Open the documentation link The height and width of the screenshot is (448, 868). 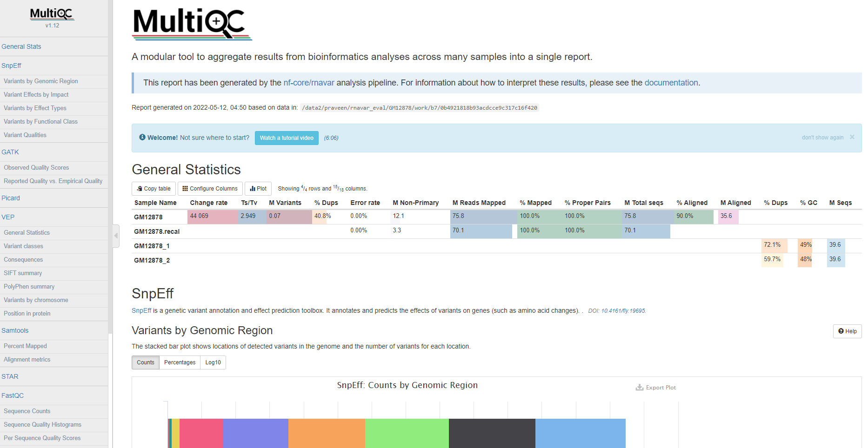pyautogui.click(x=671, y=82)
